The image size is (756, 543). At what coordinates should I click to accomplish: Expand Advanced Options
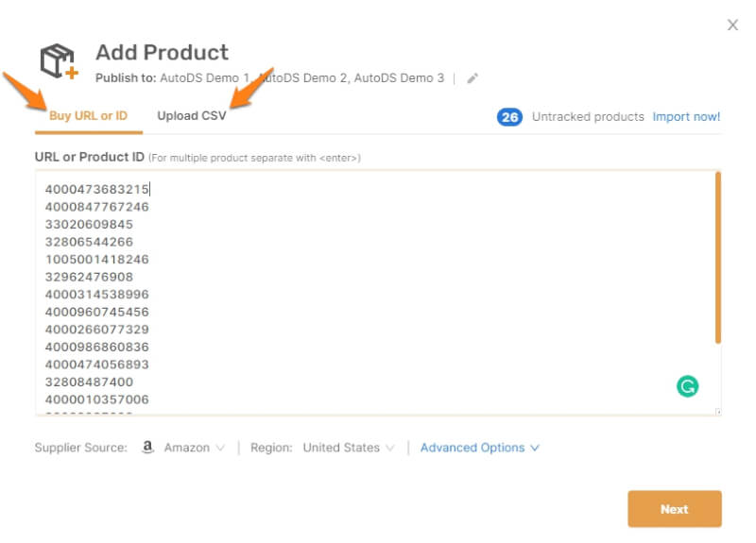[x=479, y=448]
